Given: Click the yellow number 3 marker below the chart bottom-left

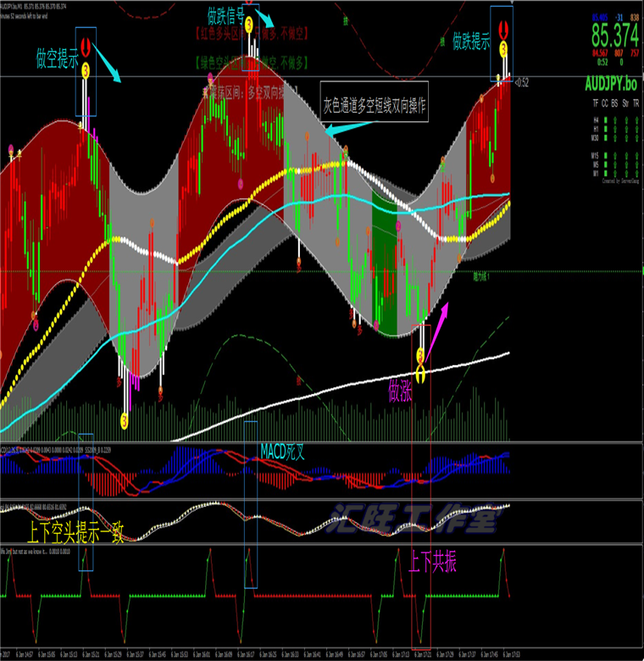Looking at the screenshot, I should click(124, 419).
